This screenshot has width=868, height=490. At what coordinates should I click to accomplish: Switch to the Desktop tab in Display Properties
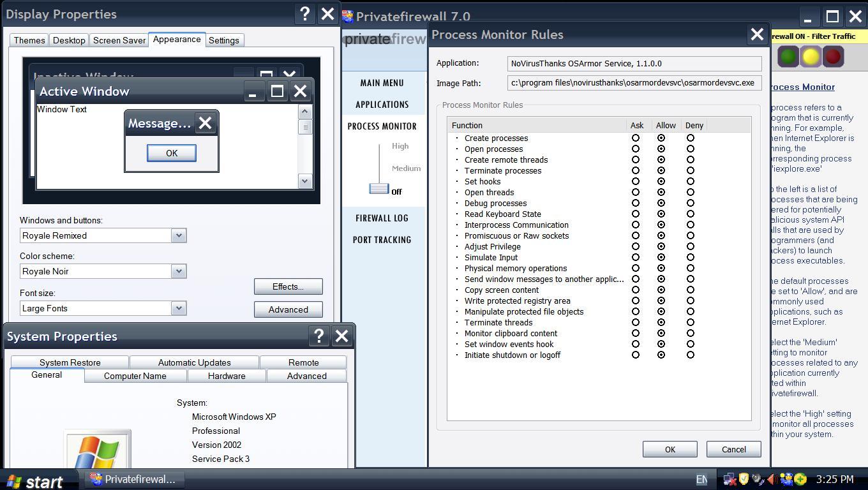(x=69, y=40)
